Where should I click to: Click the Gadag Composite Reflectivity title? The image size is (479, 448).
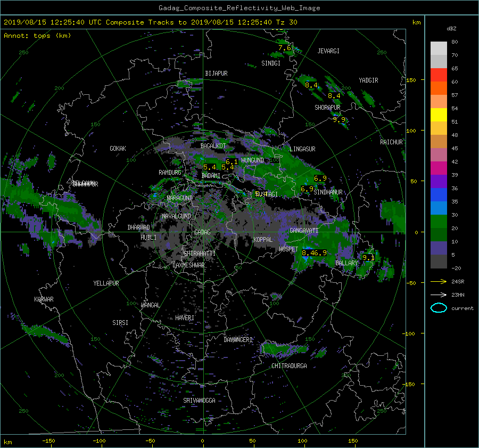pos(239,8)
